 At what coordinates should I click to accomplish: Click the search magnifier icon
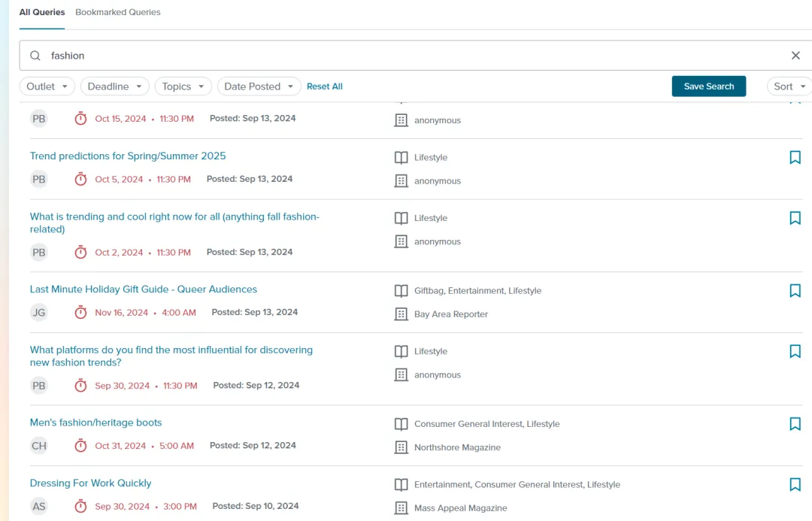35,56
